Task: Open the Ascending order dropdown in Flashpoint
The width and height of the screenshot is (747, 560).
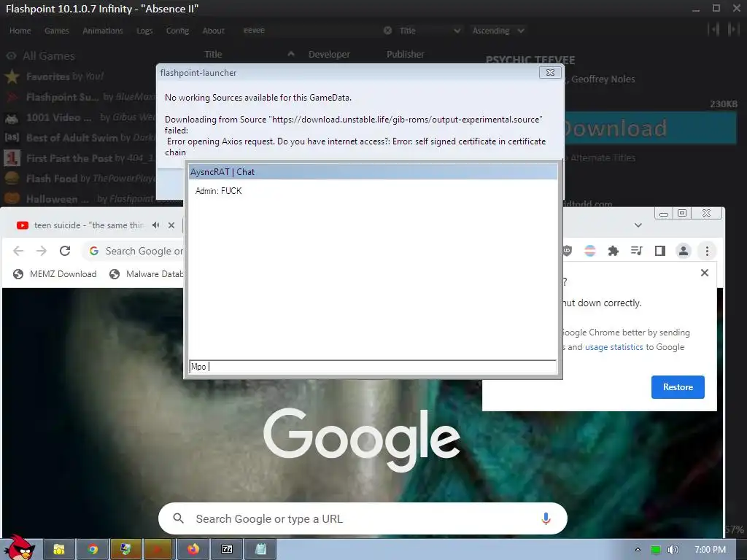Action: (x=498, y=31)
